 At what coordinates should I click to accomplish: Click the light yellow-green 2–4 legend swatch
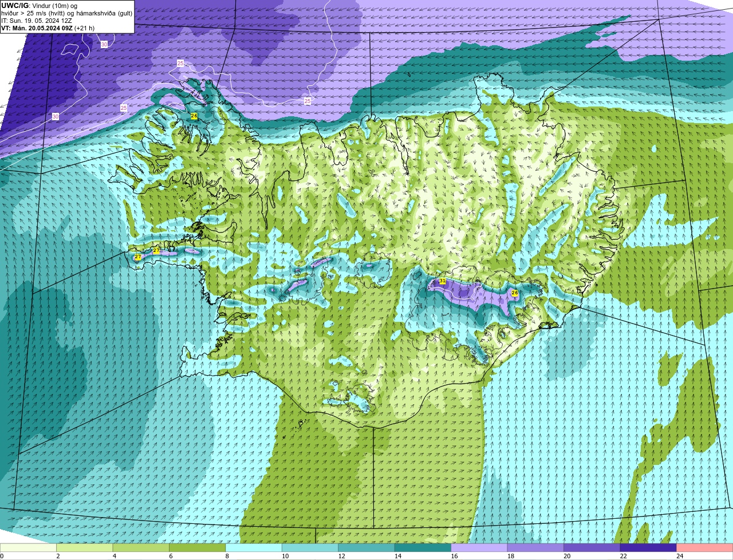pos(85,548)
